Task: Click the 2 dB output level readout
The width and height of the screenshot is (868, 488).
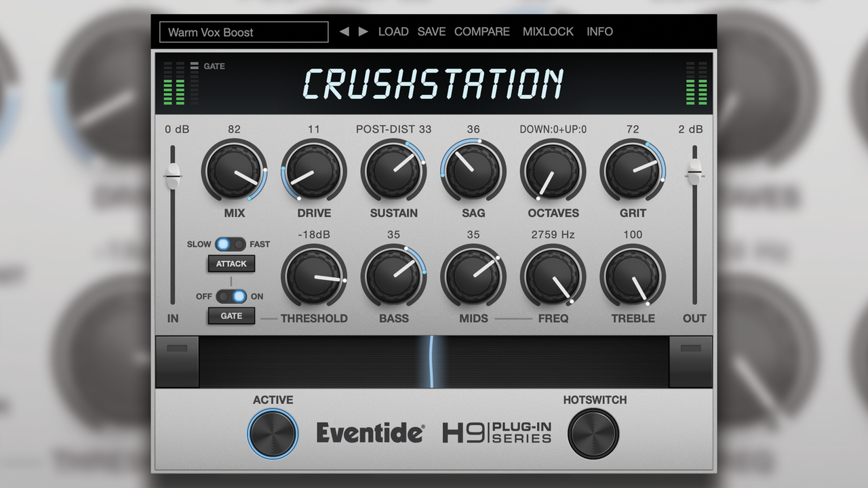Action: coord(691,129)
